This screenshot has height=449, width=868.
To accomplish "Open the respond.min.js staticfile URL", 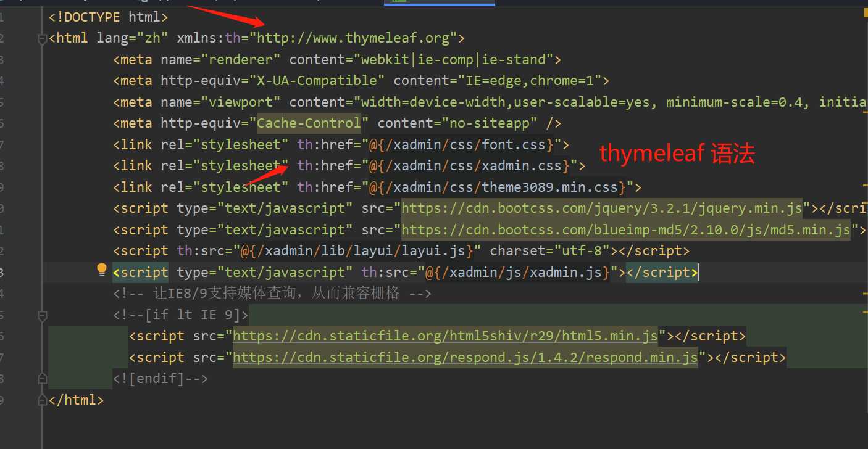I will (x=465, y=358).
